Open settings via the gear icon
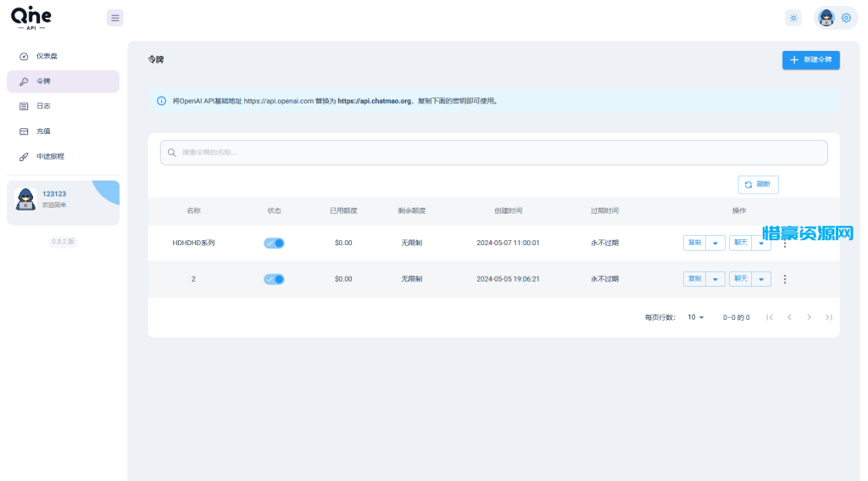868x481 pixels. click(x=845, y=18)
